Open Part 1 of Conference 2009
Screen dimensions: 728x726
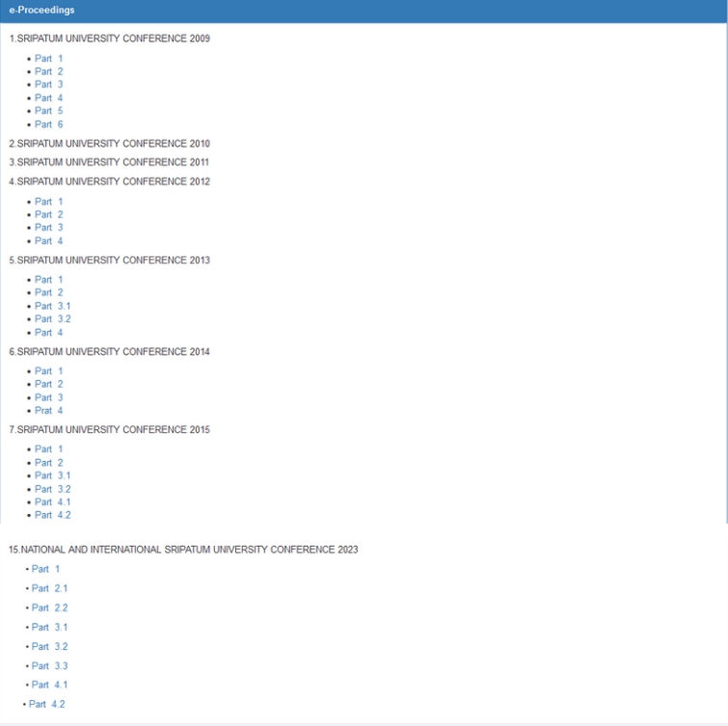click(49, 59)
